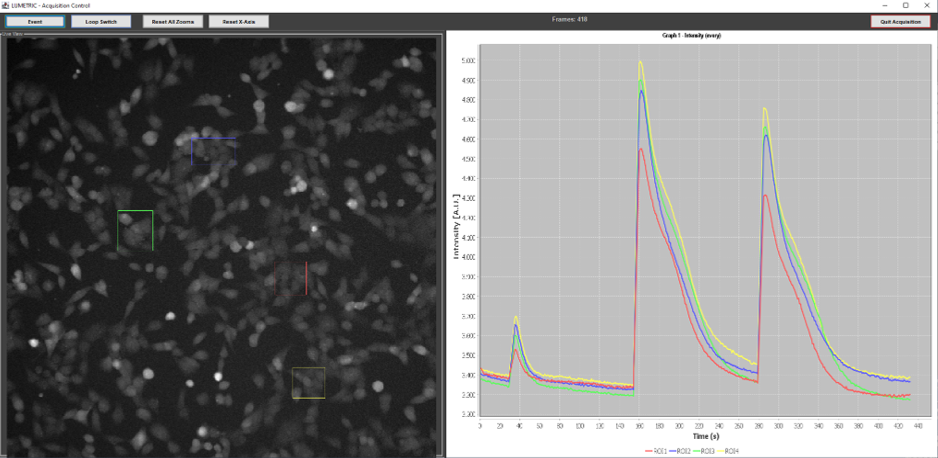Select the yellow ROI box in live view
Screen dimensions: 938x458
pyautogui.click(x=309, y=383)
